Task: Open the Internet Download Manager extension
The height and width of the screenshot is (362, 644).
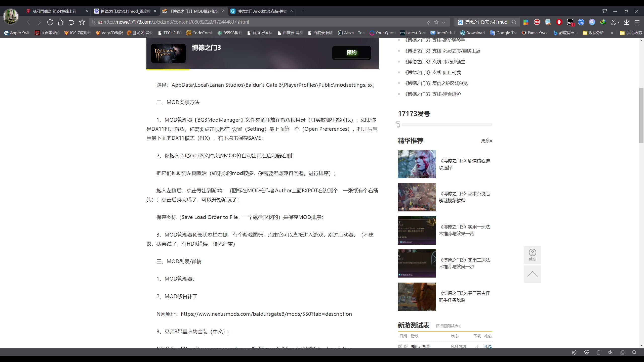Action: coord(603,22)
